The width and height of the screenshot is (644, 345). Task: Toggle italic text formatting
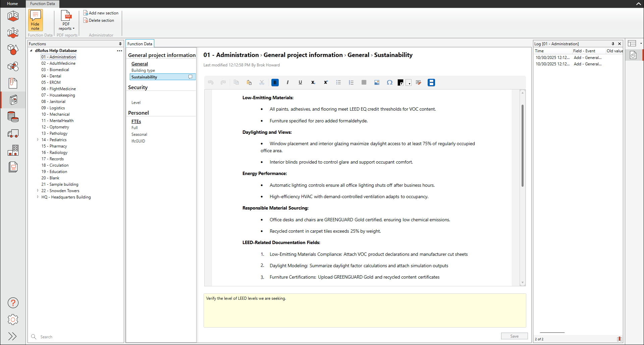[x=287, y=82]
